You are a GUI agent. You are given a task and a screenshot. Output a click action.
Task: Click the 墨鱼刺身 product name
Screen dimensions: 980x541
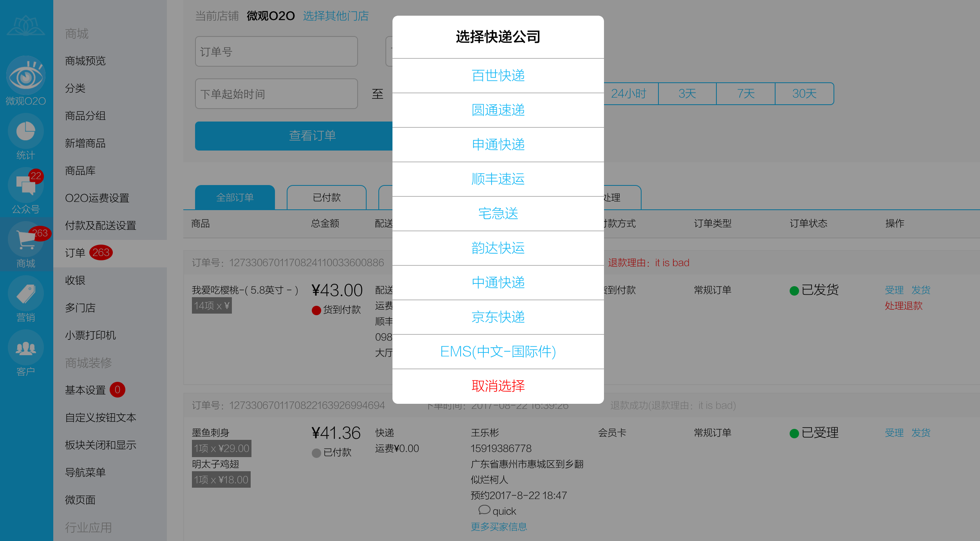coord(211,433)
